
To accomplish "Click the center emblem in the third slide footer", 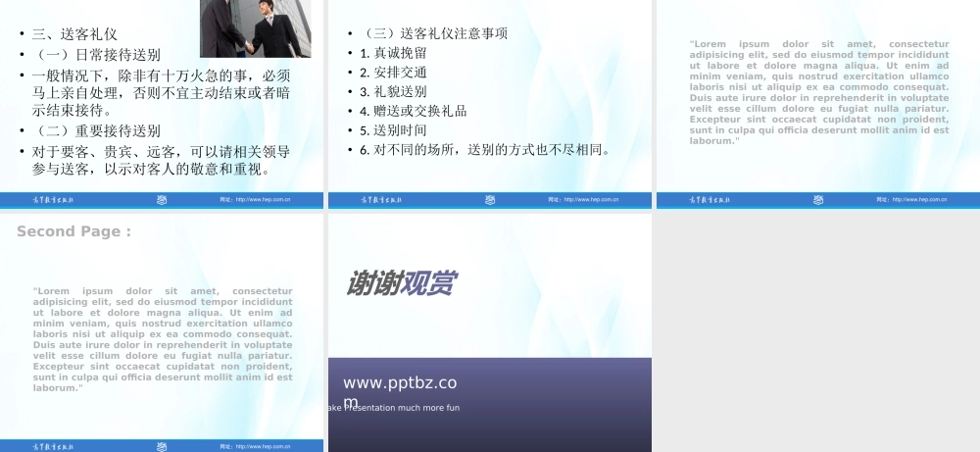I will point(818,200).
